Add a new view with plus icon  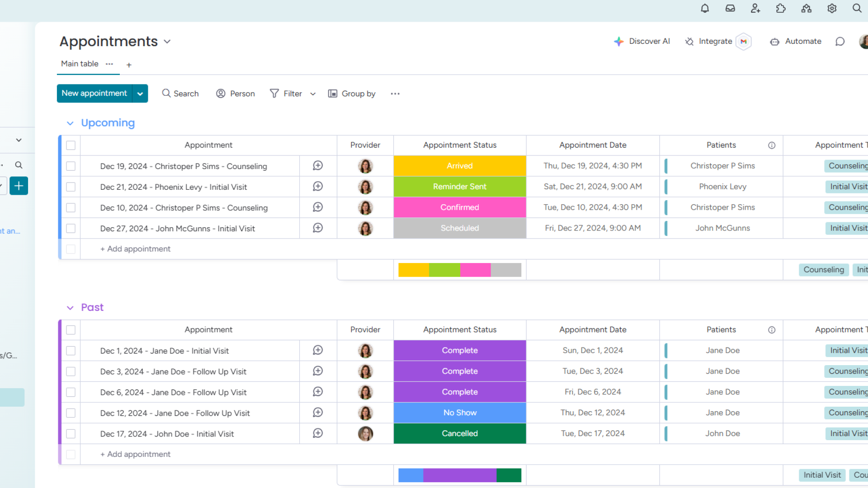point(129,65)
